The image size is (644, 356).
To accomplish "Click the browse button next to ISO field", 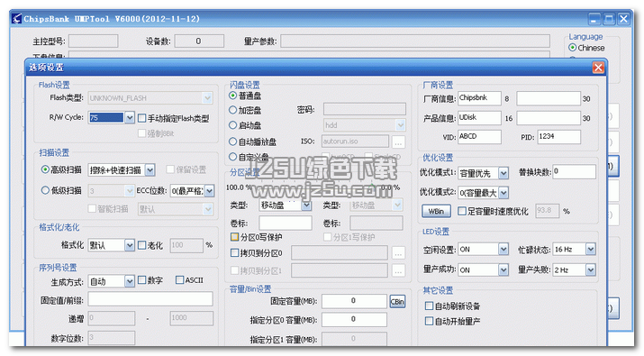I will point(398,141).
